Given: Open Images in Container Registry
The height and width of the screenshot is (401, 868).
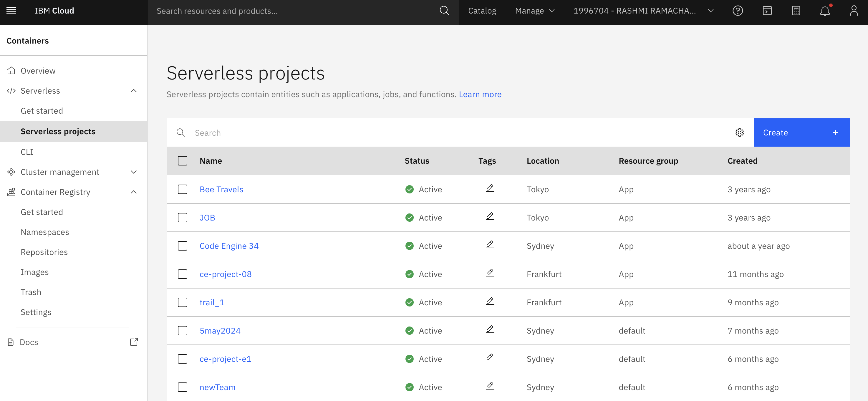Looking at the screenshot, I should point(35,272).
